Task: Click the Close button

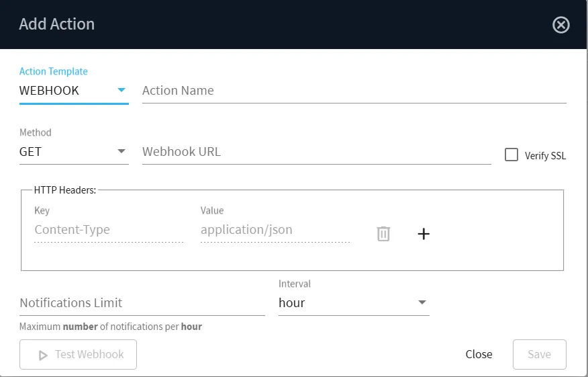Action: [x=479, y=354]
